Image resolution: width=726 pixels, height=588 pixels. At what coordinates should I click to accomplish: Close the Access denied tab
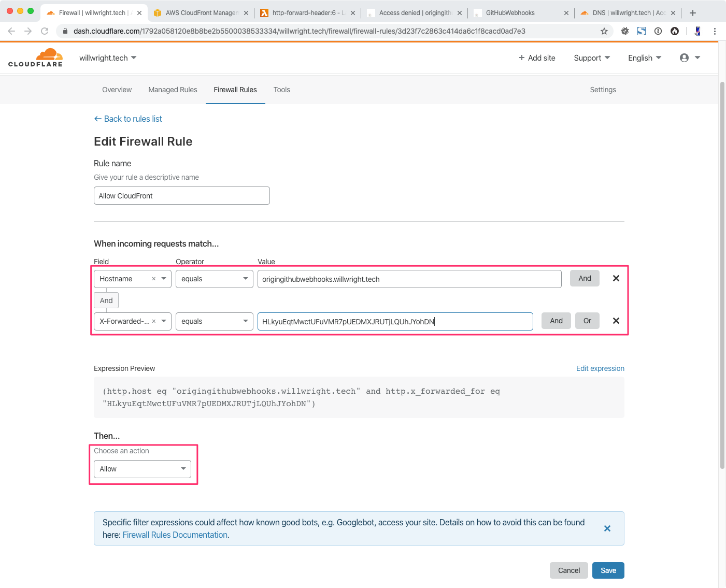click(x=460, y=13)
